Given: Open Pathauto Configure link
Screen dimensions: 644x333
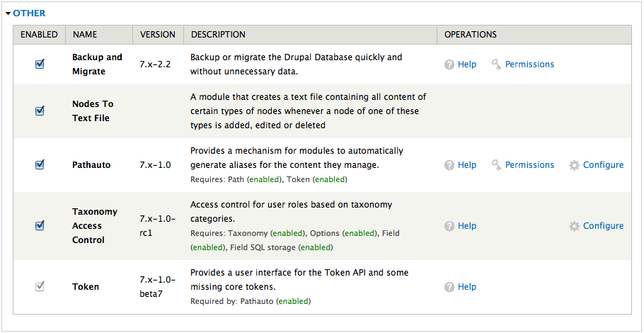Looking at the screenshot, I should point(604,165).
